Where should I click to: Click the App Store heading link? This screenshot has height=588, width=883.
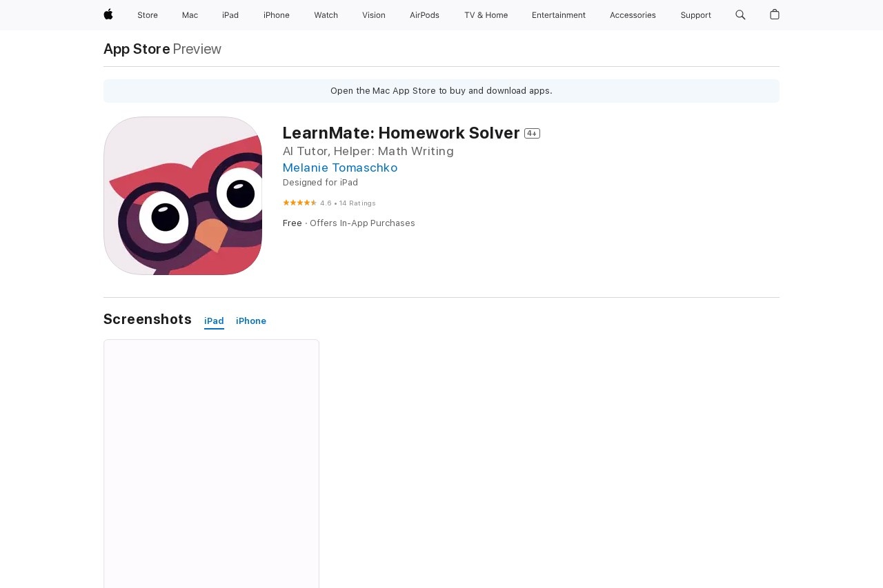[x=137, y=49]
